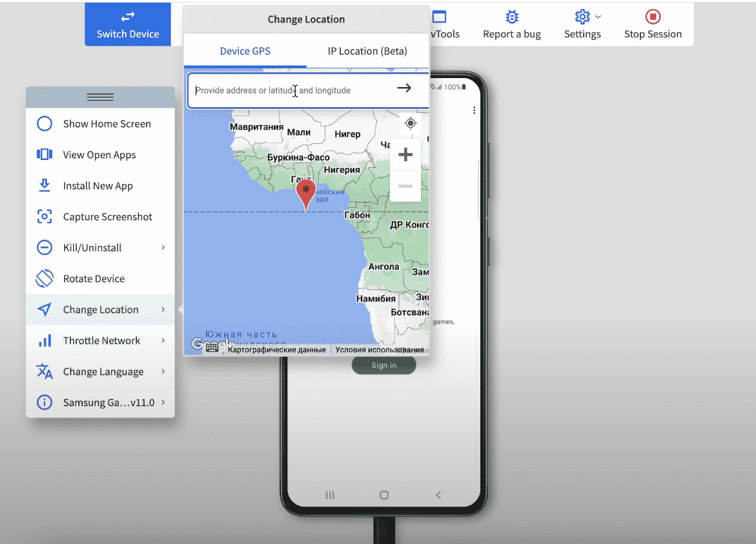Image resolution: width=756 pixels, height=544 pixels.
Task: Click the address or latitude input field
Action: pyautogui.click(x=291, y=90)
